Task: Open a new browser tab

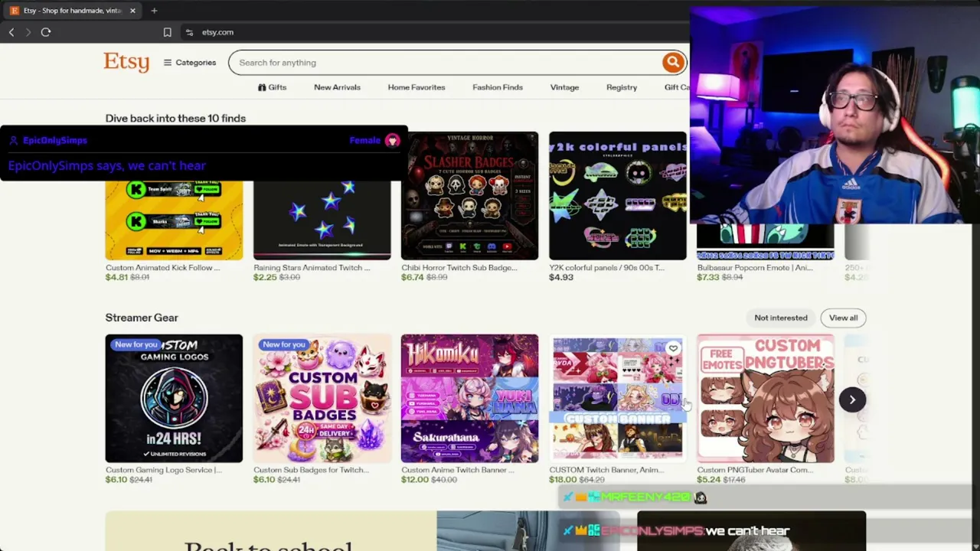Action: point(154,11)
